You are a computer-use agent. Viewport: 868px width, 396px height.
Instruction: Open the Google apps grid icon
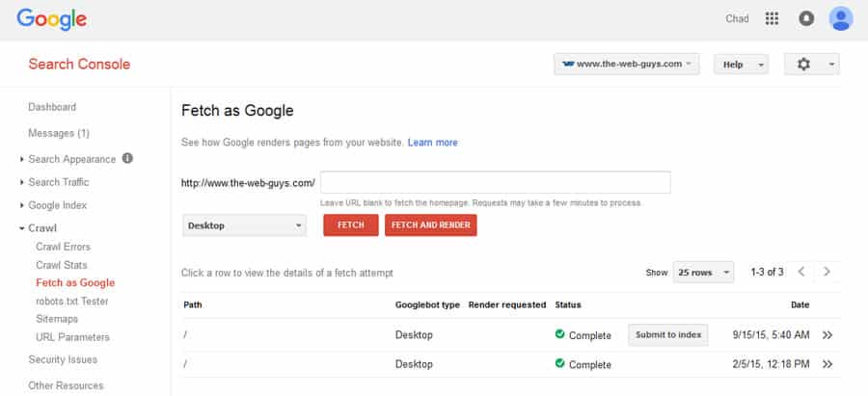coord(772,19)
